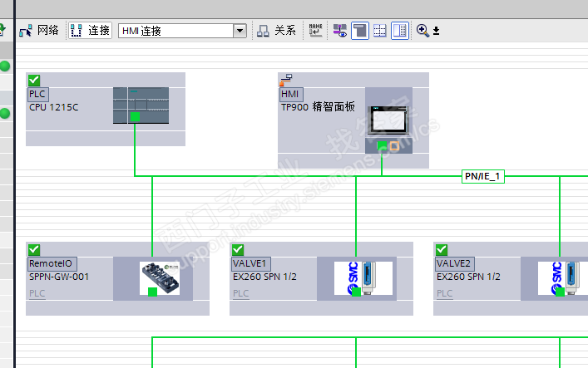Click the download arrow beside the zoom icon

(436, 31)
